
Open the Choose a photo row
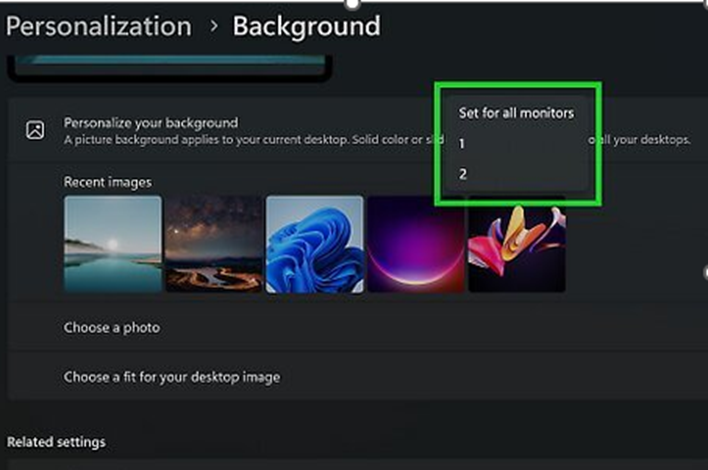[x=358, y=327]
